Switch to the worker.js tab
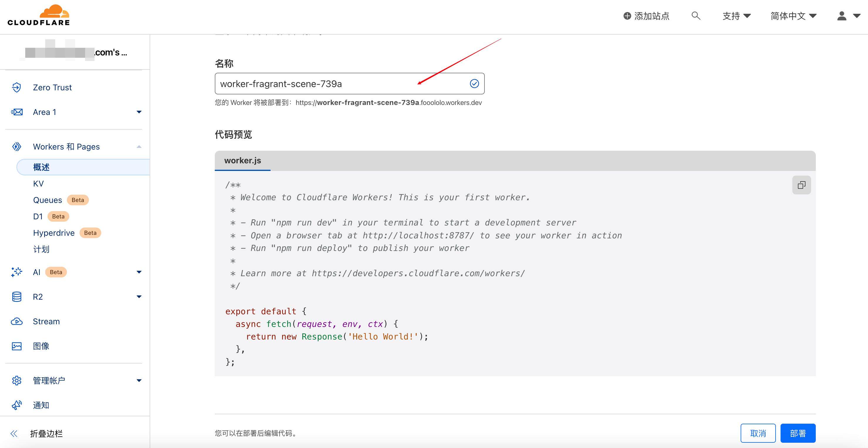The image size is (868, 448). pyautogui.click(x=242, y=161)
